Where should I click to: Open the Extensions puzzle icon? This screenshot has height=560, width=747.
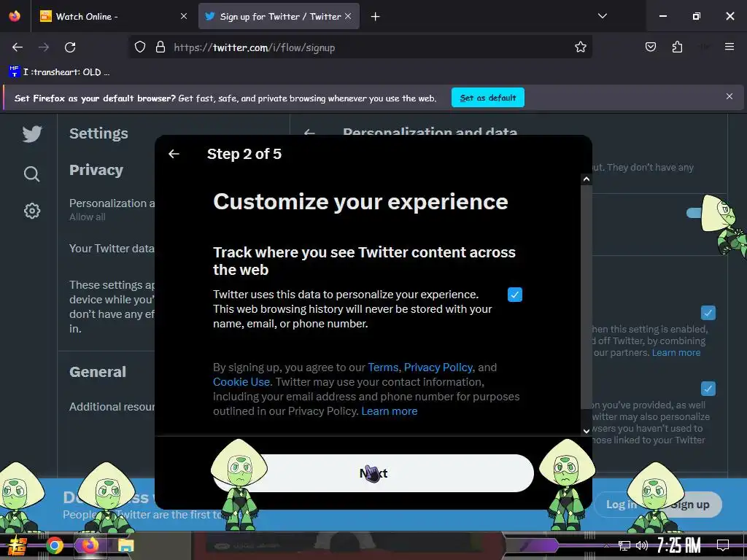[x=678, y=47]
